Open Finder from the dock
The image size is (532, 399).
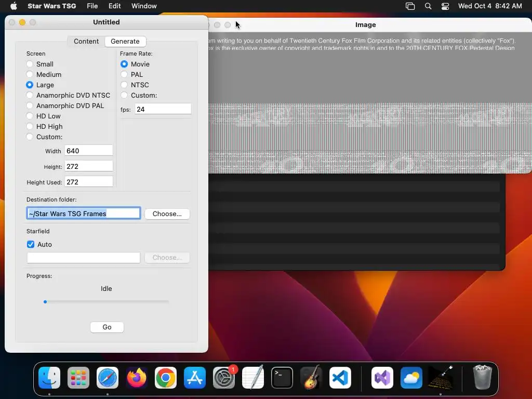coord(49,378)
